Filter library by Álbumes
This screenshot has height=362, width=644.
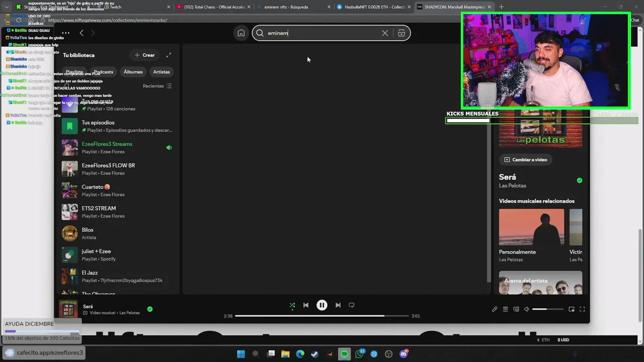(x=133, y=72)
